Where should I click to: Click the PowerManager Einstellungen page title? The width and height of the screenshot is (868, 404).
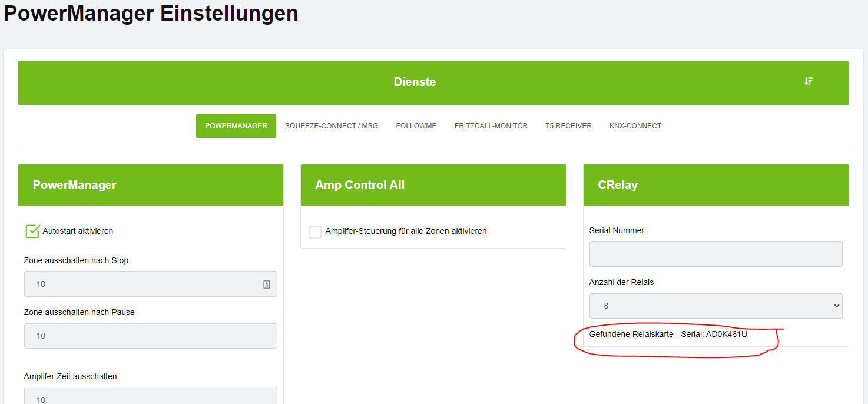151,13
